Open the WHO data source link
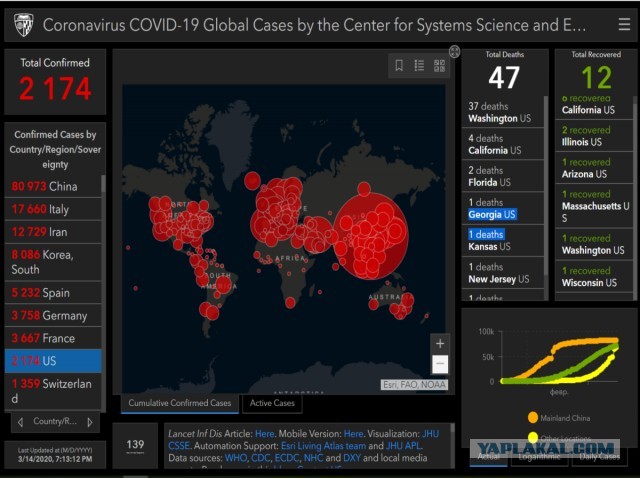640x478 pixels. (236, 458)
